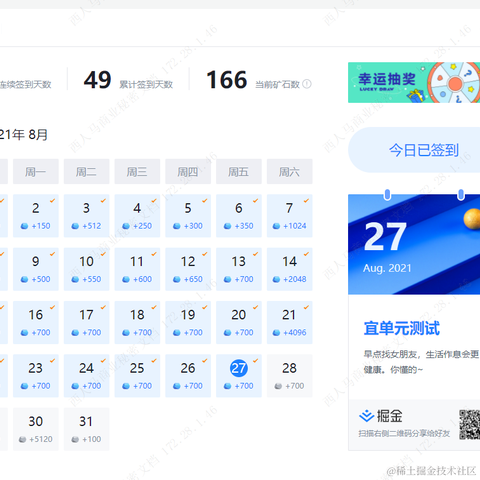Click the ore icon on day 14

[x=276, y=279]
